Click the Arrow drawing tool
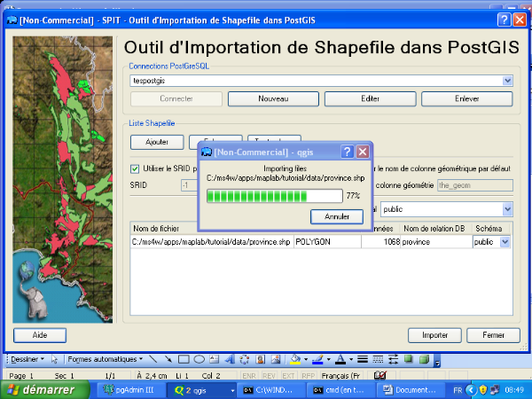The width and height of the screenshot is (532, 399). (168, 359)
